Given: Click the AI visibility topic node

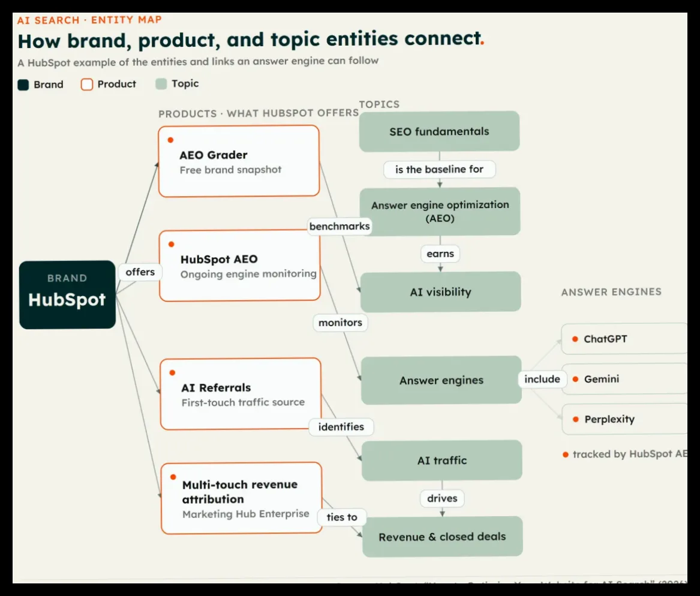Looking at the screenshot, I should (441, 292).
